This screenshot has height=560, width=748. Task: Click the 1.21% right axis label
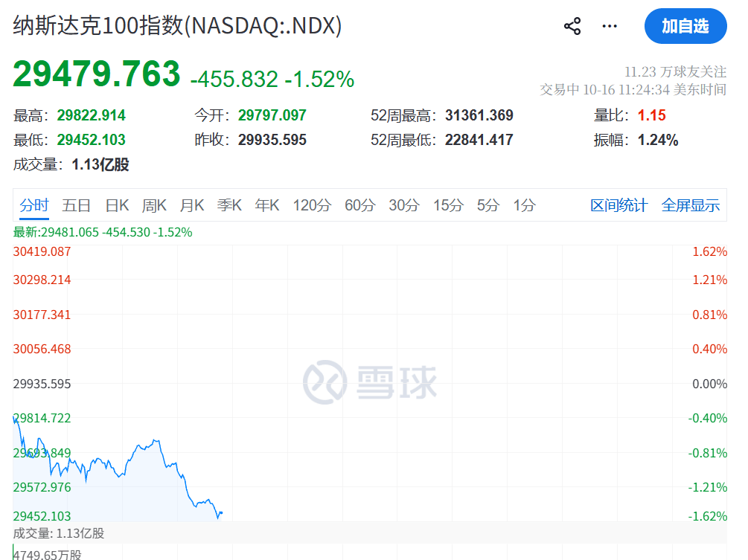click(709, 280)
